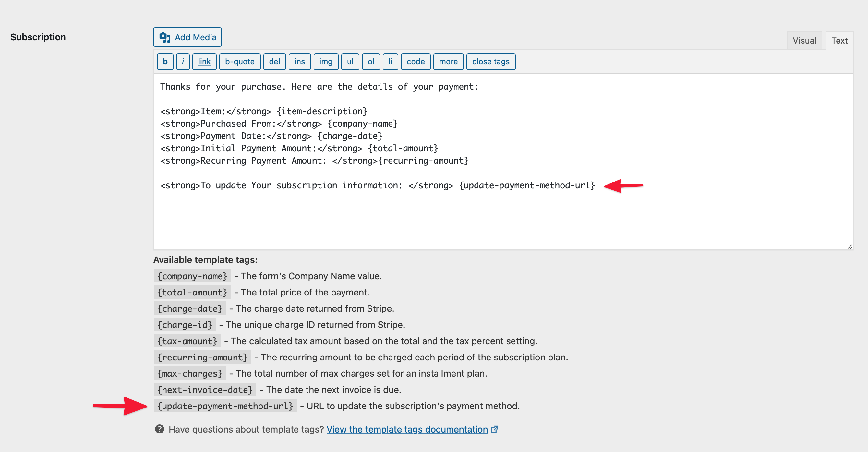The height and width of the screenshot is (452, 868).
Task: Click the Add Media button
Action: coord(187,37)
